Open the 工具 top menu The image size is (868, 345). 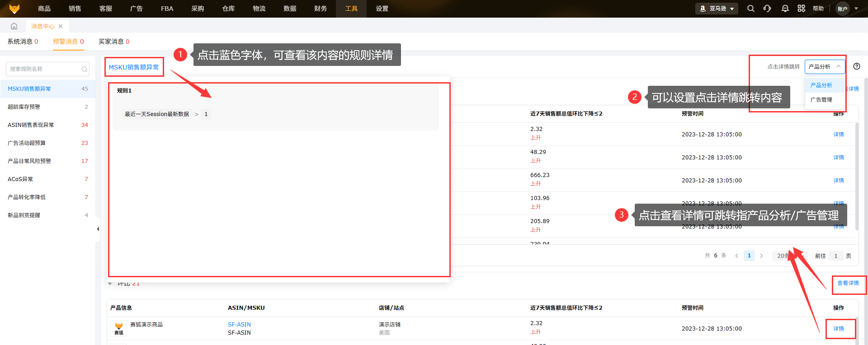[351, 9]
